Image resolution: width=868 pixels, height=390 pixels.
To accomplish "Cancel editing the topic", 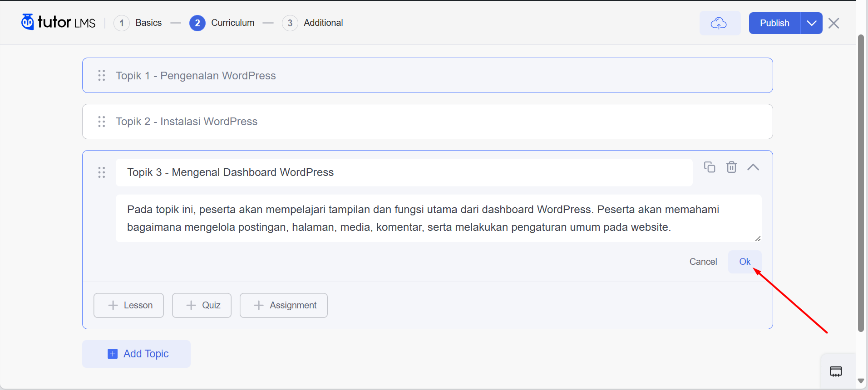I will (x=703, y=262).
